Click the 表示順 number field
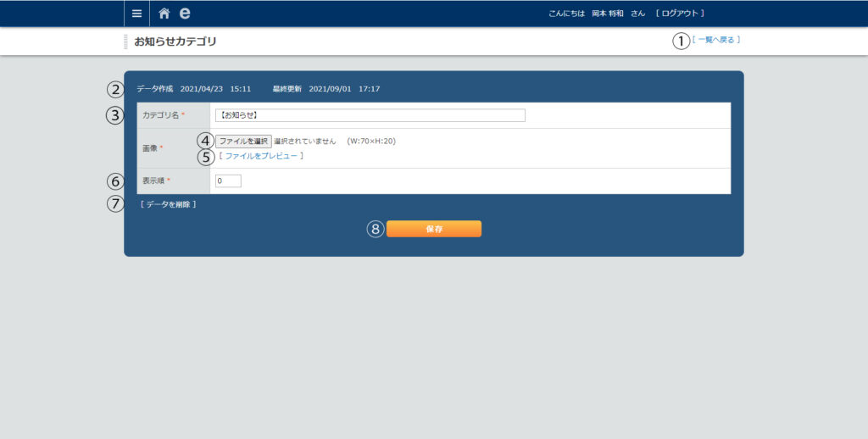Screen dimensions: 868x439 point(228,181)
